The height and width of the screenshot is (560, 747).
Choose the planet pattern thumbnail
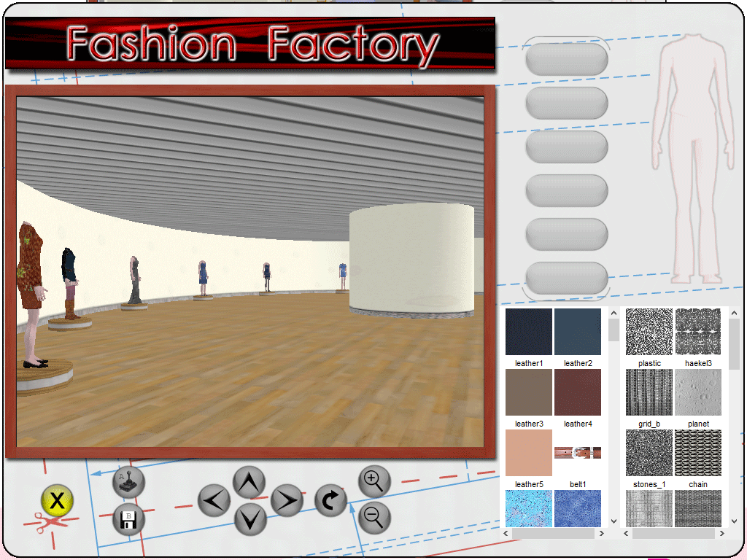pos(698,392)
